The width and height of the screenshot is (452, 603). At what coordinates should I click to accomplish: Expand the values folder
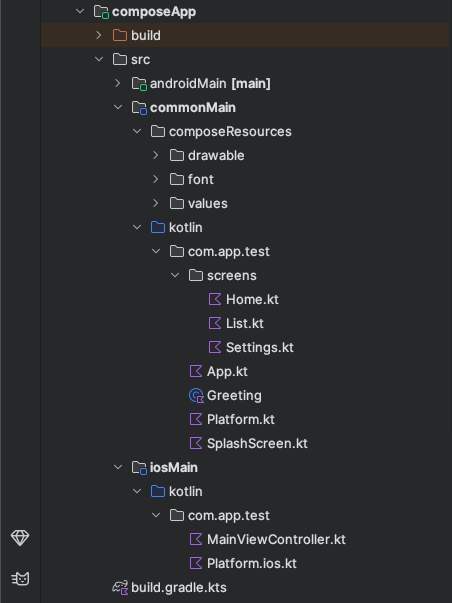pyautogui.click(x=155, y=203)
